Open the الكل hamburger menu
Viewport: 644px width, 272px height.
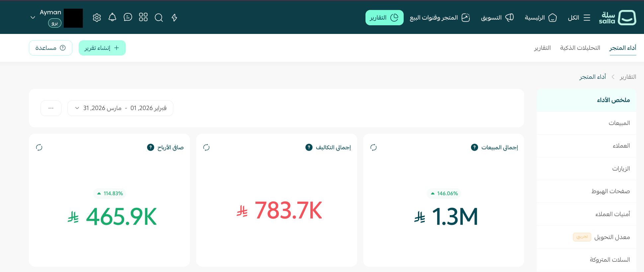[x=579, y=18]
